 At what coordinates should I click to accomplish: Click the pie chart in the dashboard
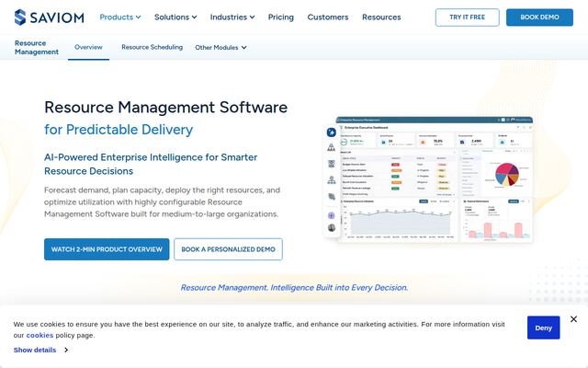(506, 174)
